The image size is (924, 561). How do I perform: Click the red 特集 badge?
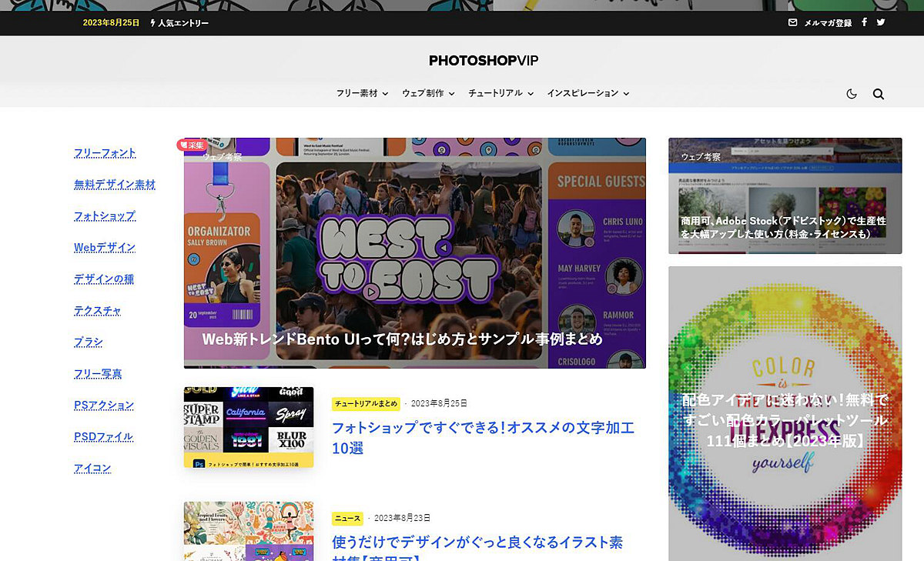[x=192, y=145]
